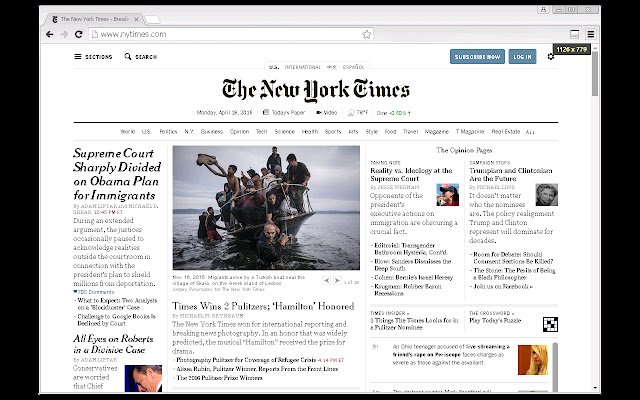This screenshot has height=400, width=640.
Task: Open the World section
Action: click(127, 131)
